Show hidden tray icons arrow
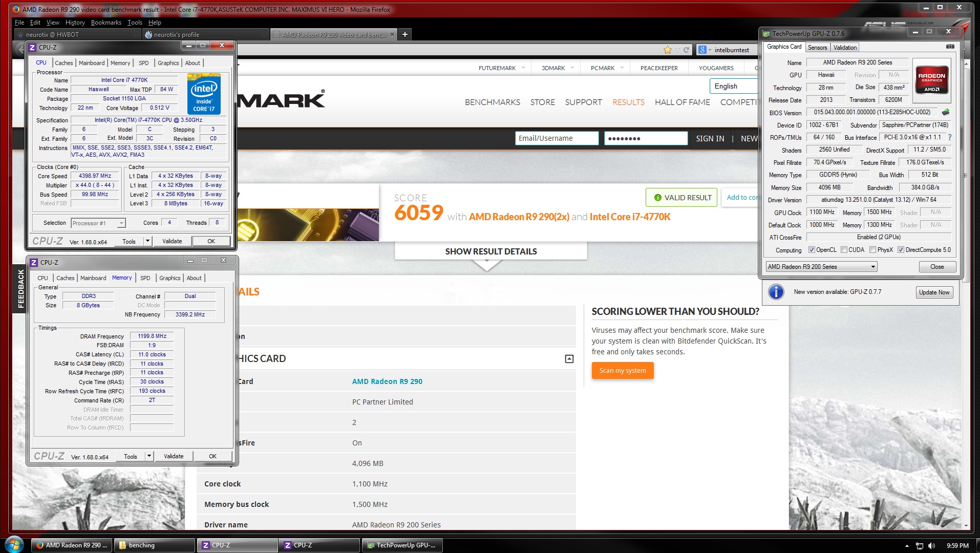The width and height of the screenshot is (980, 553). click(x=907, y=546)
